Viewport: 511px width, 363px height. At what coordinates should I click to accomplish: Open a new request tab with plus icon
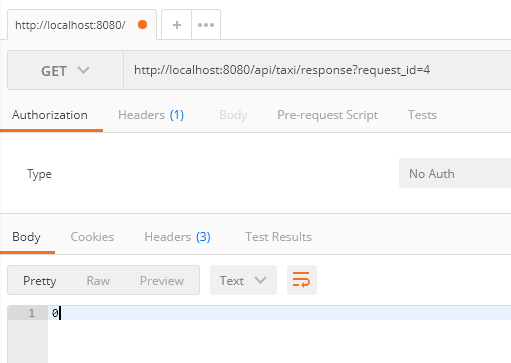[177, 25]
